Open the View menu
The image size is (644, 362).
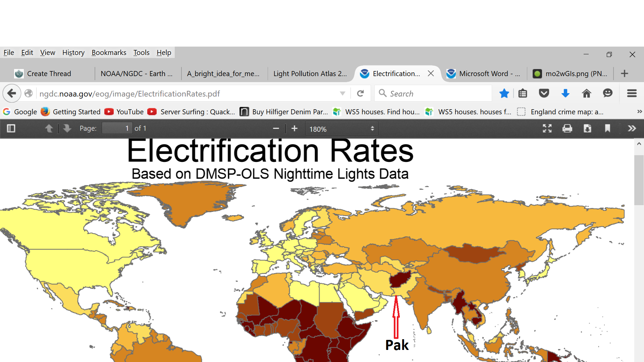tap(48, 53)
